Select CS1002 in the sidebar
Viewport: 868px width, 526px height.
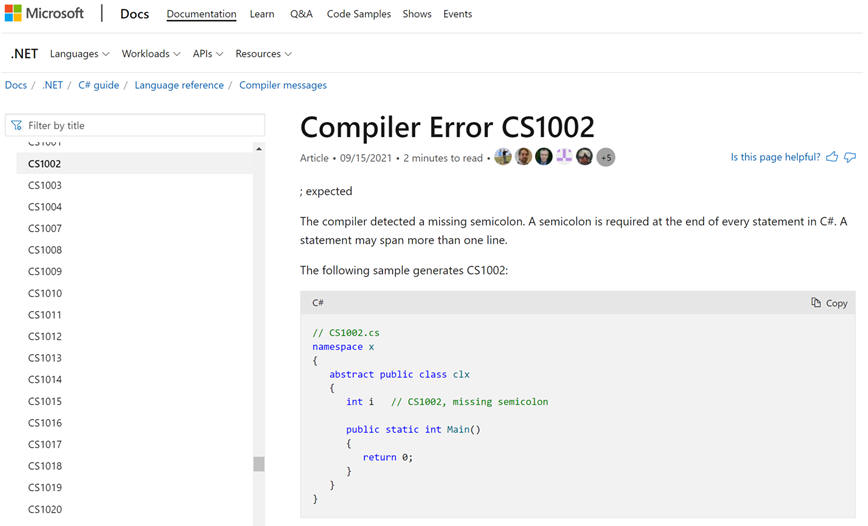click(135, 163)
